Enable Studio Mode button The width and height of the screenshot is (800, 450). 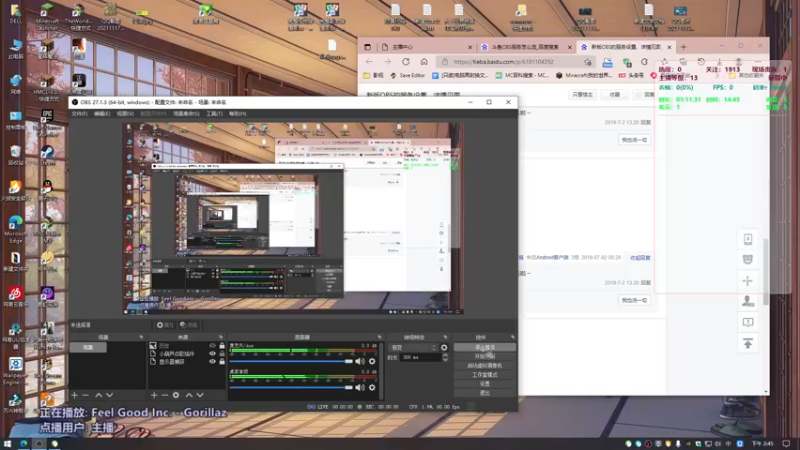pos(485,374)
